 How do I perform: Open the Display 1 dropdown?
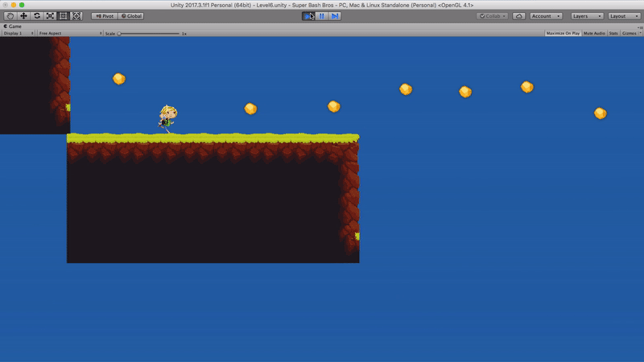click(18, 33)
